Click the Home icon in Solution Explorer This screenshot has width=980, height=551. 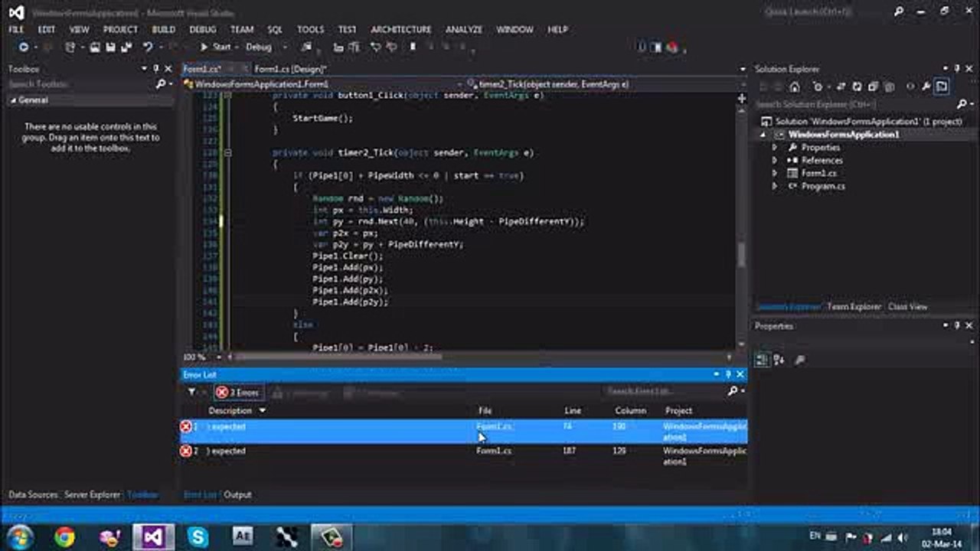coord(795,87)
